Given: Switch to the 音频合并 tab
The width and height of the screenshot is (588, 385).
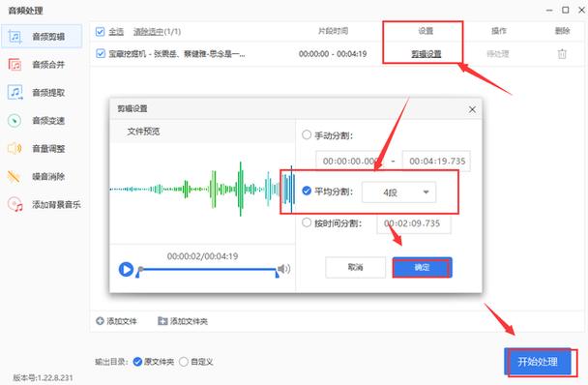Looking at the screenshot, I should click(x=42, y=65).
